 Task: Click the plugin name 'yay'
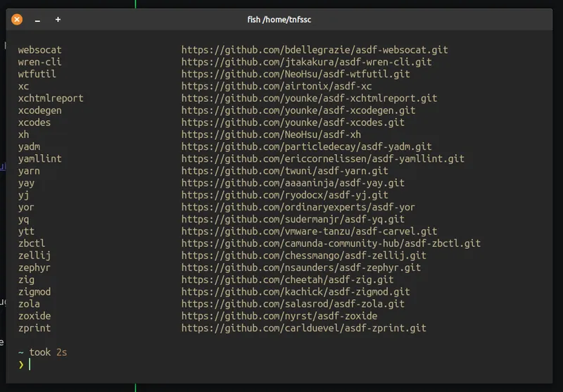pos(27,183)
